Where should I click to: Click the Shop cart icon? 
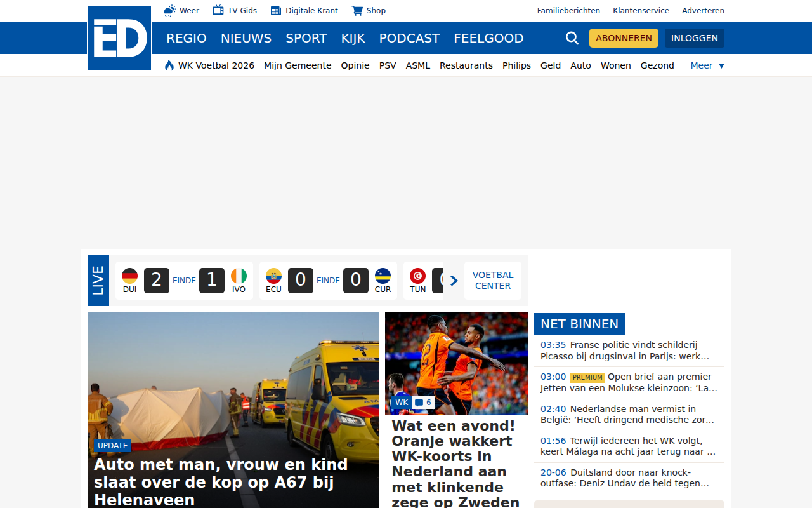click(x=357, y=11)
